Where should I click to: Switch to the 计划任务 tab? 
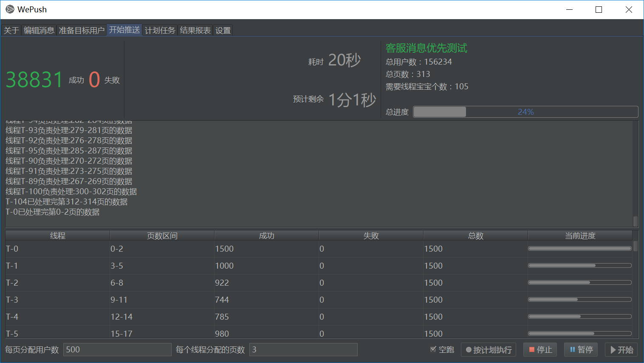pos(160,30)
